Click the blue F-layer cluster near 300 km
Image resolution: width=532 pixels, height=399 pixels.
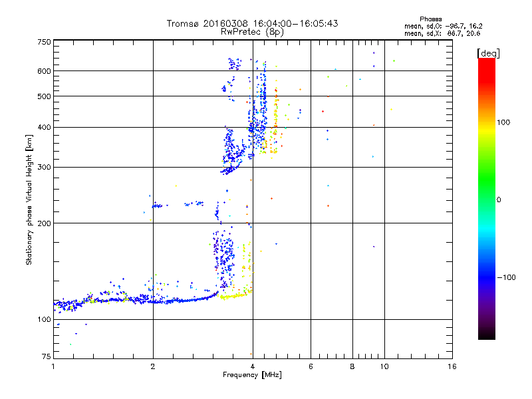231,169
